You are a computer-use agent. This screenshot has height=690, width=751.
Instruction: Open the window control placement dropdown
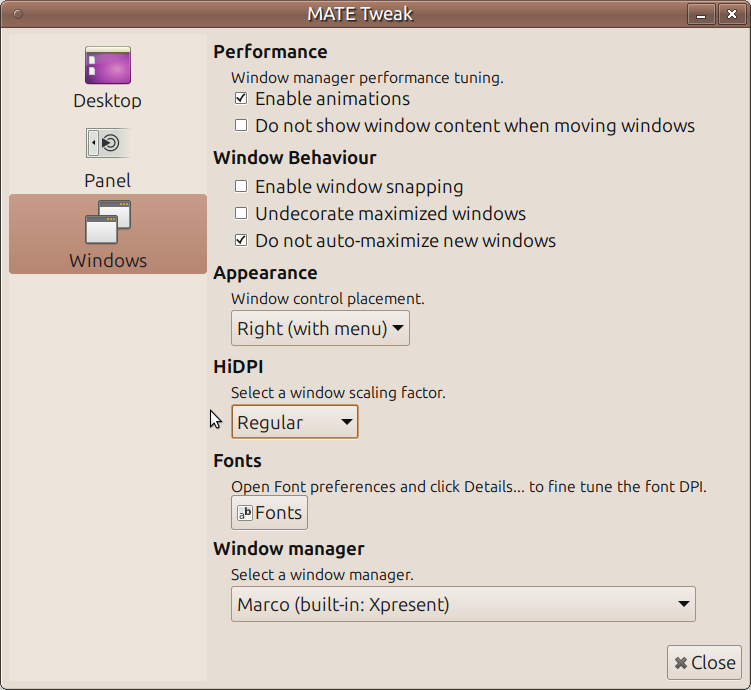(320, 328)
